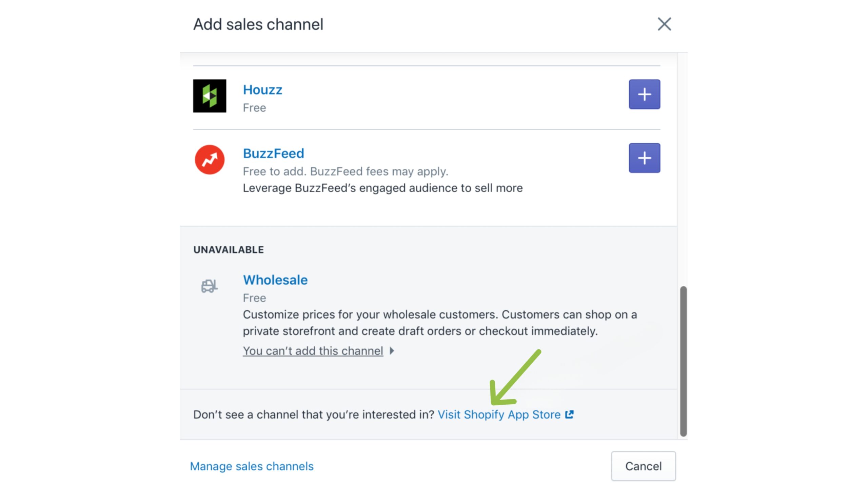Click the Houzz logo icon
Screen dimensions: 868x488
pos(210,96)
